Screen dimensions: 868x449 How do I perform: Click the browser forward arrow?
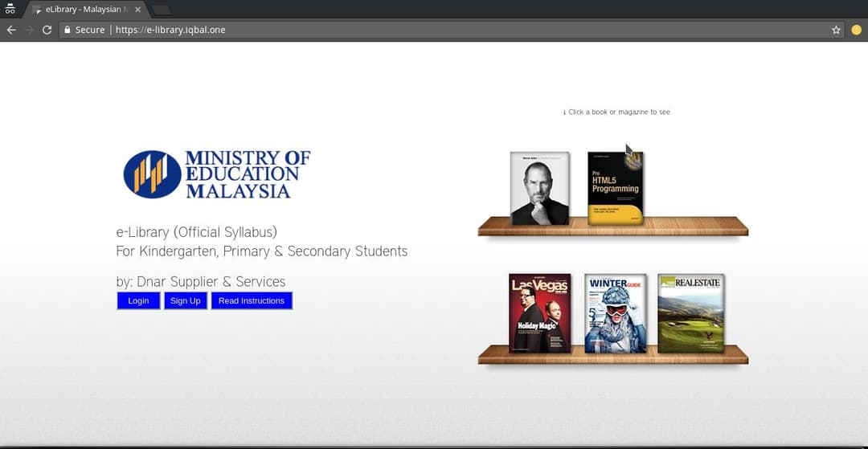click(30, 30)
